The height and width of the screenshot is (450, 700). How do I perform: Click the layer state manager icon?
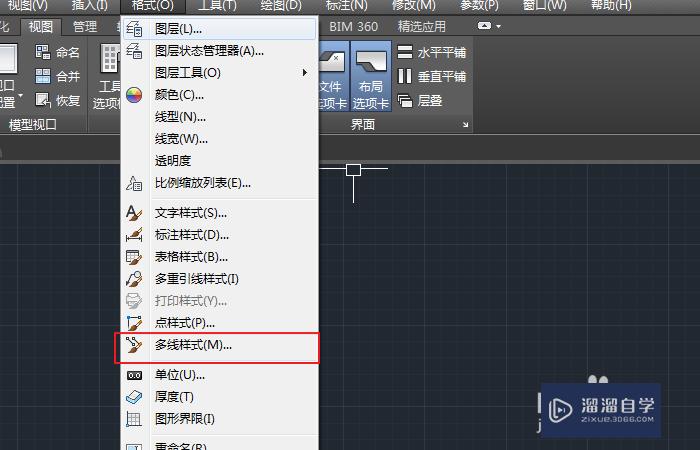pos(134,51)
